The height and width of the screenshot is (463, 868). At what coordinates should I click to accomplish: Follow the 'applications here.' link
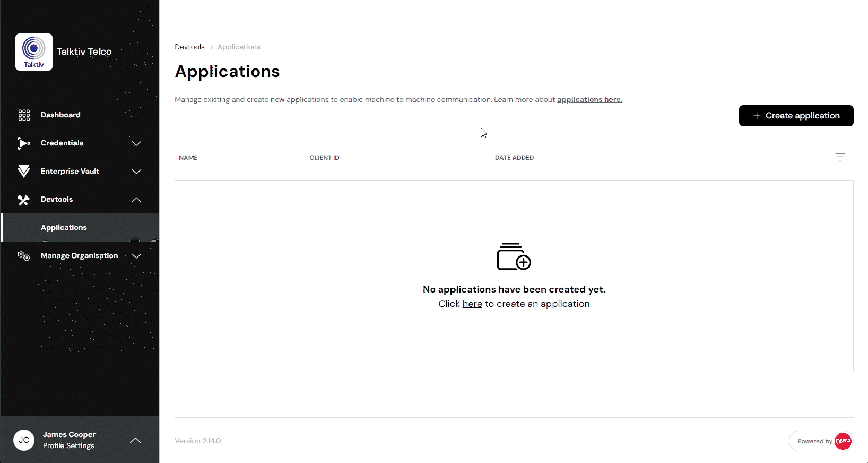tap(589, 99)
